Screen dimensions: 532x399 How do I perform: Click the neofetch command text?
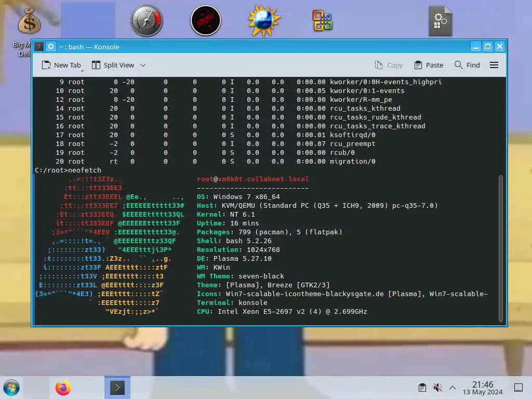click(85, 170)
